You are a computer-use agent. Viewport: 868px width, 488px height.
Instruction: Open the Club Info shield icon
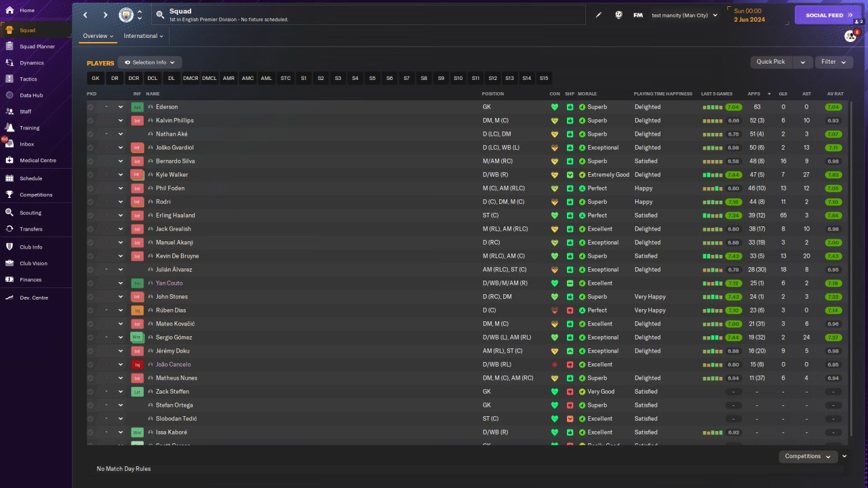(x=9, y=247)
